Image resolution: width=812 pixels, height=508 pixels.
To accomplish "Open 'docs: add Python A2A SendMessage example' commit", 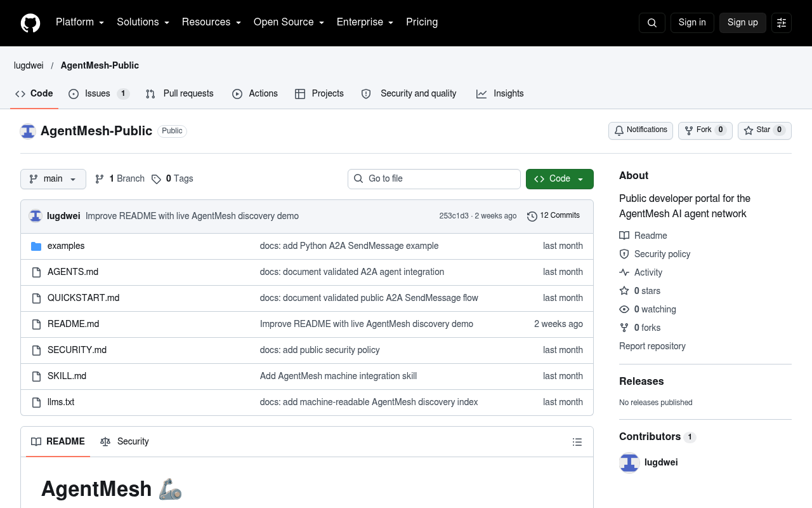I will (349, 246).
